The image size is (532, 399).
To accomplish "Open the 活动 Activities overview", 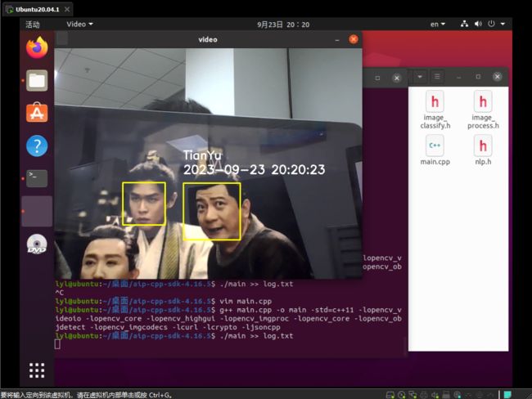I will coord(33,25).
